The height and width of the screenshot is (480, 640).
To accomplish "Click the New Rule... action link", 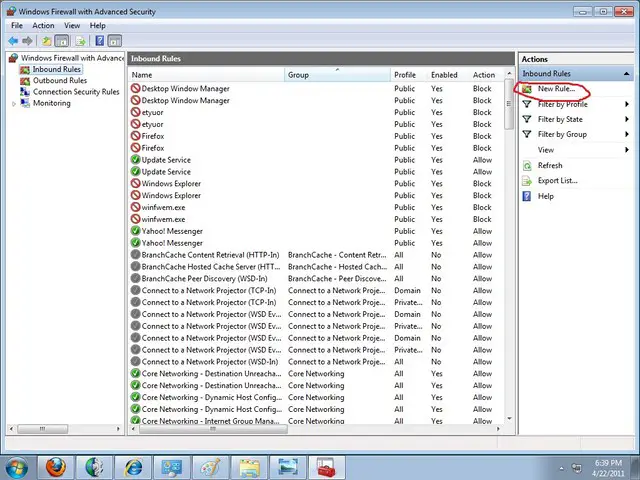I will (x=556, y=89).
